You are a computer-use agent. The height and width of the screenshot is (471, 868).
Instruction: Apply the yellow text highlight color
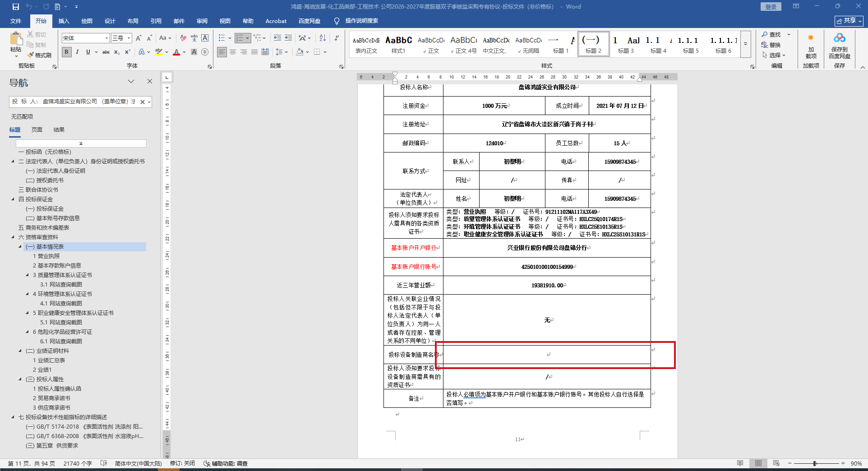pos(159,52)
